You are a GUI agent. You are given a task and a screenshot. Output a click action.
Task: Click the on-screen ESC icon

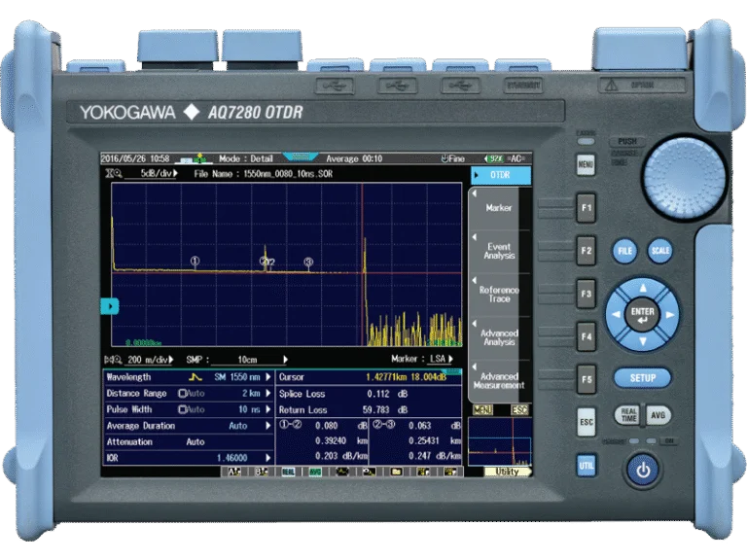pos(519,409)
